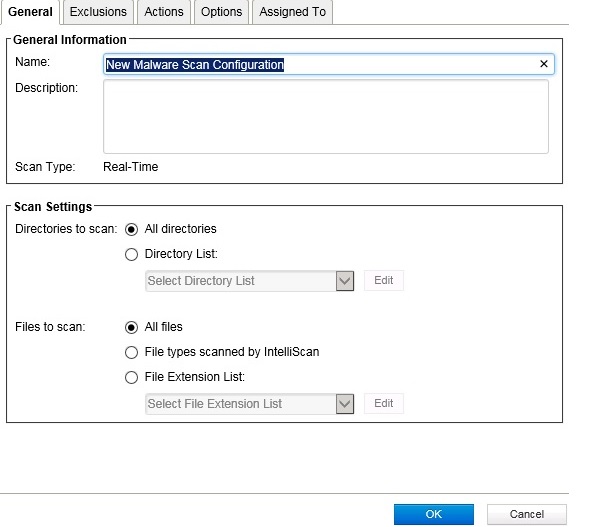Expand the Select Directory List dropdown
Screen dimensions: 604x527
[x=345, y=281]
